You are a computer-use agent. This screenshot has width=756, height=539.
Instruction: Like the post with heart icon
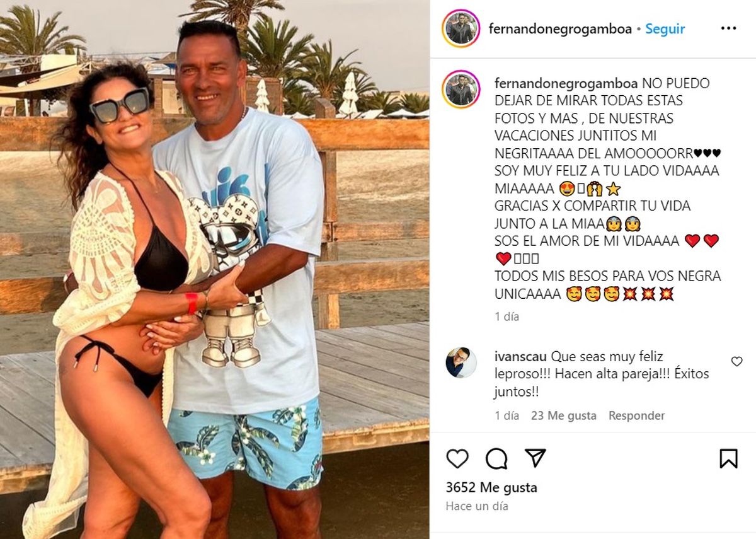click(457, 458)
